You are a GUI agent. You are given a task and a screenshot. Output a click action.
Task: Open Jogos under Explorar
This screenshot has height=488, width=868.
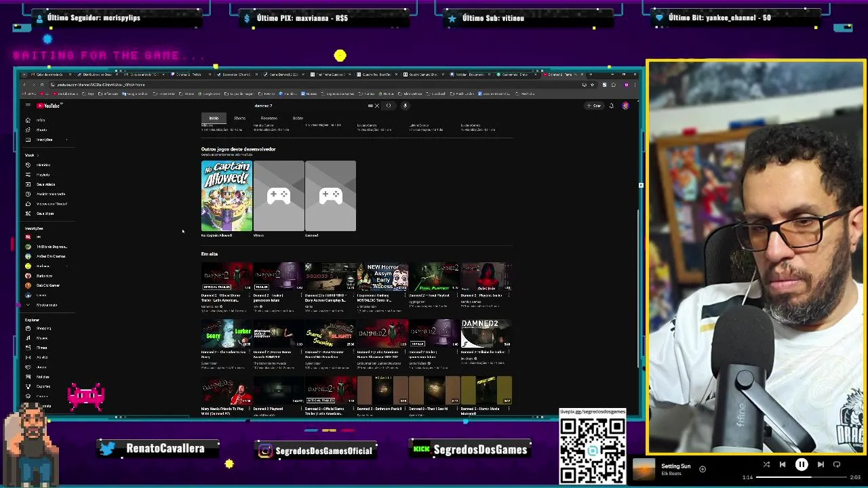click(41, 367)
